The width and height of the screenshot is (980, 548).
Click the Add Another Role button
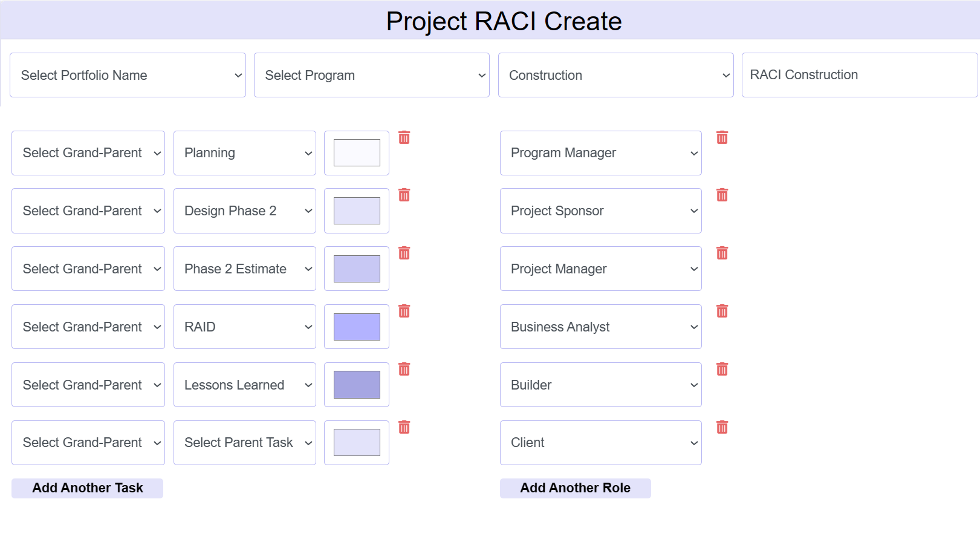click(575, 488)
